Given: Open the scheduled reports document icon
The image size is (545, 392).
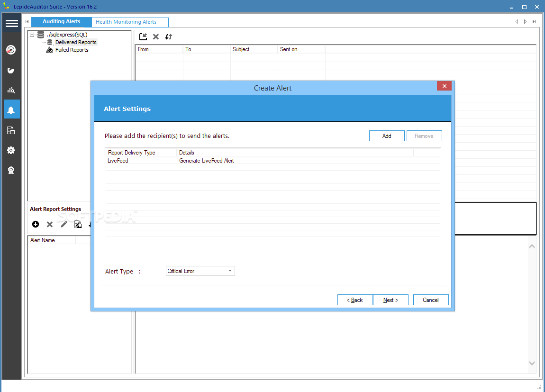Looking at the screenshot, I should (11, 130).
